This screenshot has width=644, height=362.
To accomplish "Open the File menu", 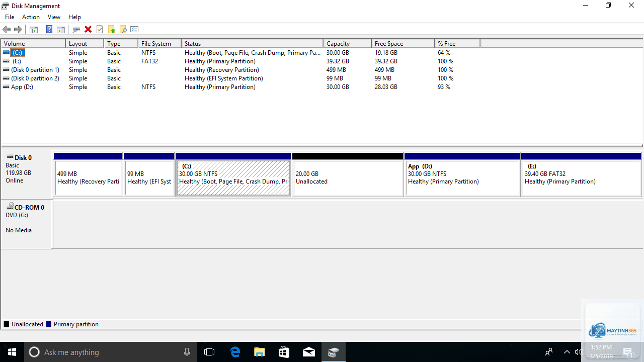I will click(10, 17).
